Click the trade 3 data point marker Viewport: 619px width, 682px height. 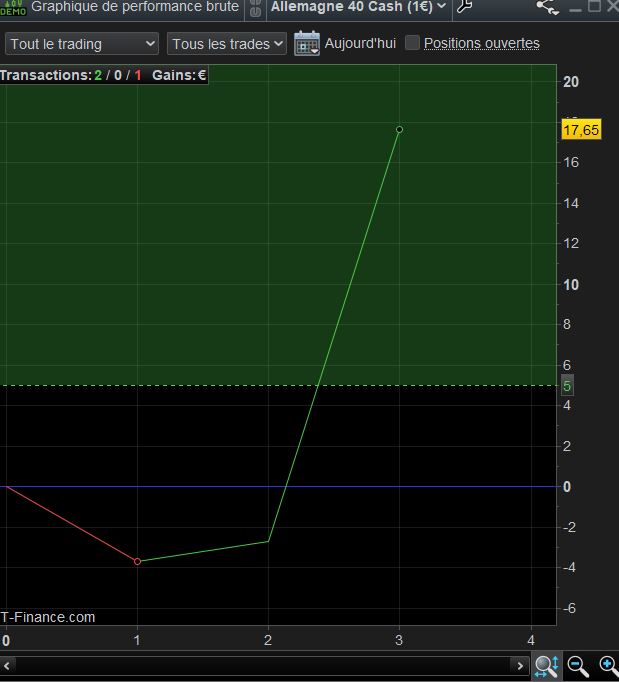(399, 130)
